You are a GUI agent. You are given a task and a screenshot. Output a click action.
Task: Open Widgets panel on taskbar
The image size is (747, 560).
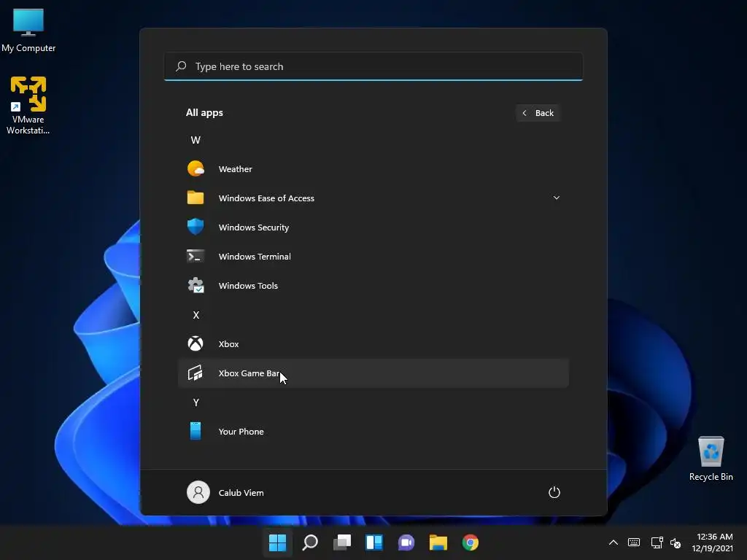pos(374,542)
